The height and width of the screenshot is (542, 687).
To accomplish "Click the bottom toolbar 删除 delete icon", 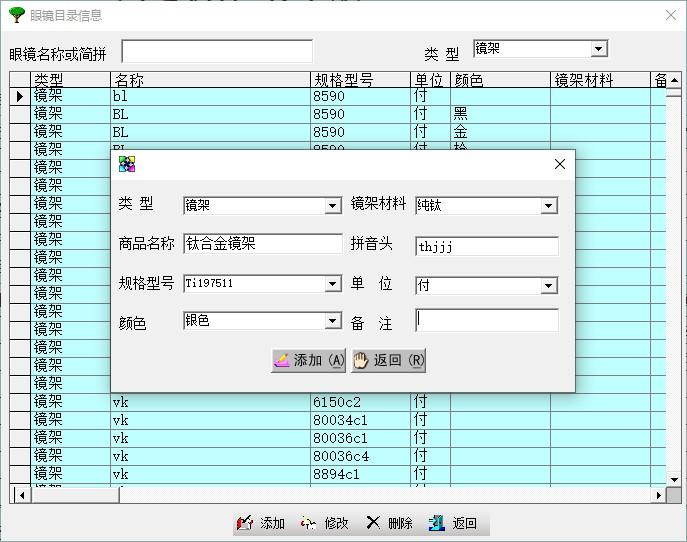I will [389, 523].
